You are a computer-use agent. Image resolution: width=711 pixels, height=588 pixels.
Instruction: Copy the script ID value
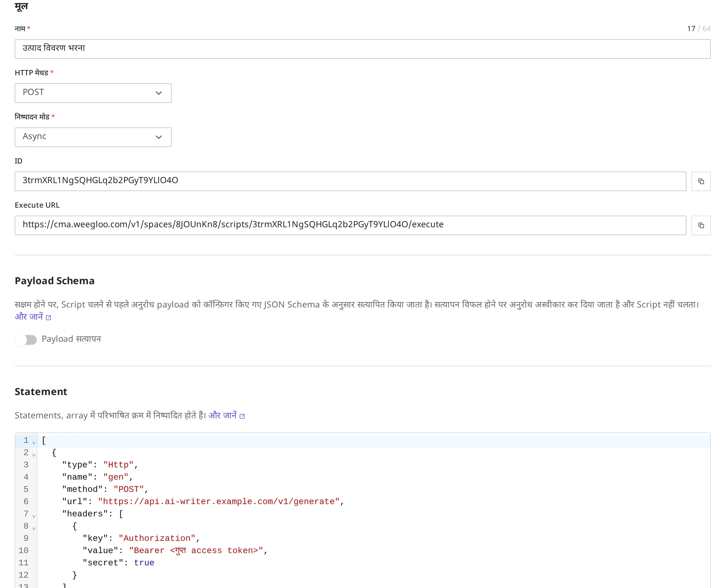pos(701,181)
